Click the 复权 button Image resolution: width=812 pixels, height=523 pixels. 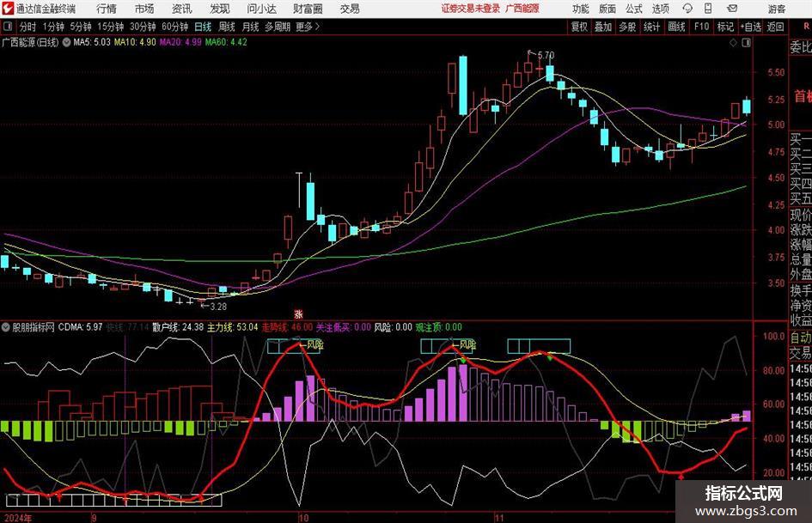point(579,27)
